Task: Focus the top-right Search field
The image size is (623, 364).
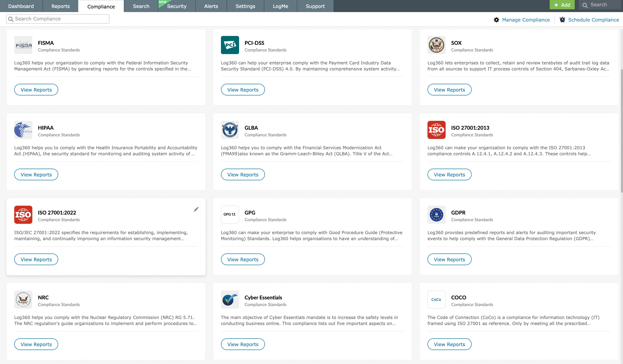Action: pos(600,5)
